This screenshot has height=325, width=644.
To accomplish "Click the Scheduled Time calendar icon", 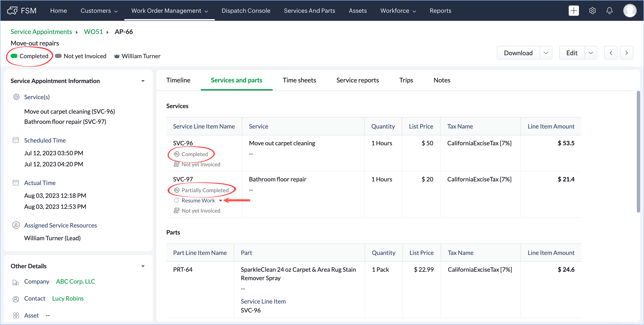I will click(x=16, y=140).
